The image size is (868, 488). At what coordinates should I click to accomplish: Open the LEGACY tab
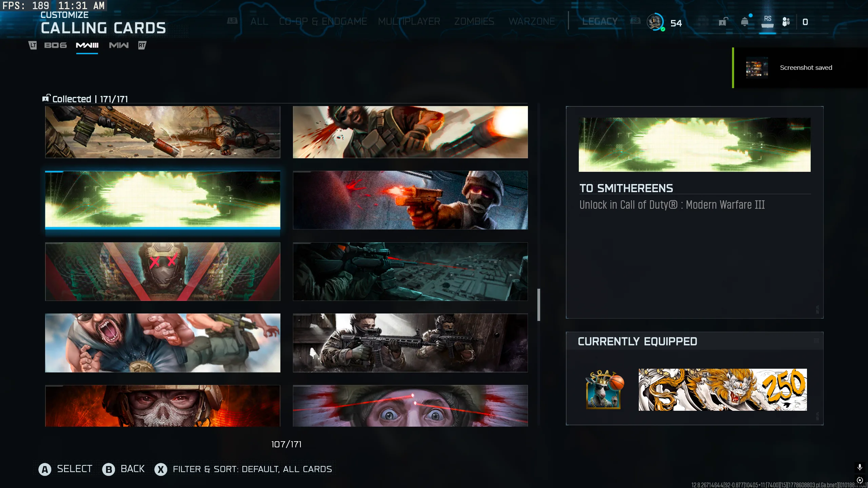tap(600, 21)
